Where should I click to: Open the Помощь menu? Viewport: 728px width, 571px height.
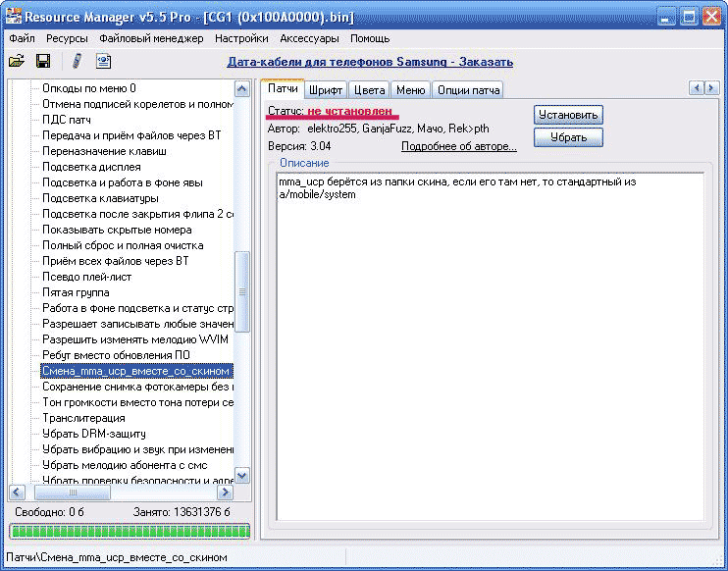pyautogui.click(x=370, y=38)
